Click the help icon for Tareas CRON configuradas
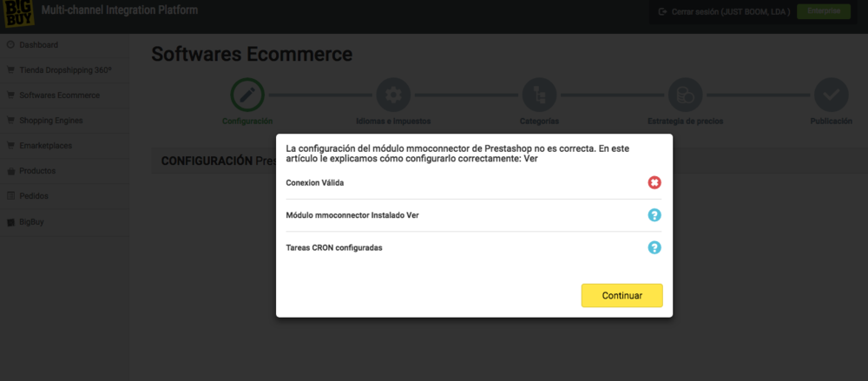Viewport: 868px width, 381px height. [x=654, y=247]
